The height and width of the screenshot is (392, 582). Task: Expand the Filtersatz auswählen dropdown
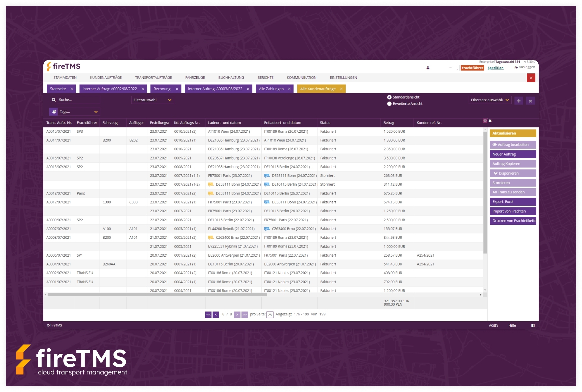[490, 100]
